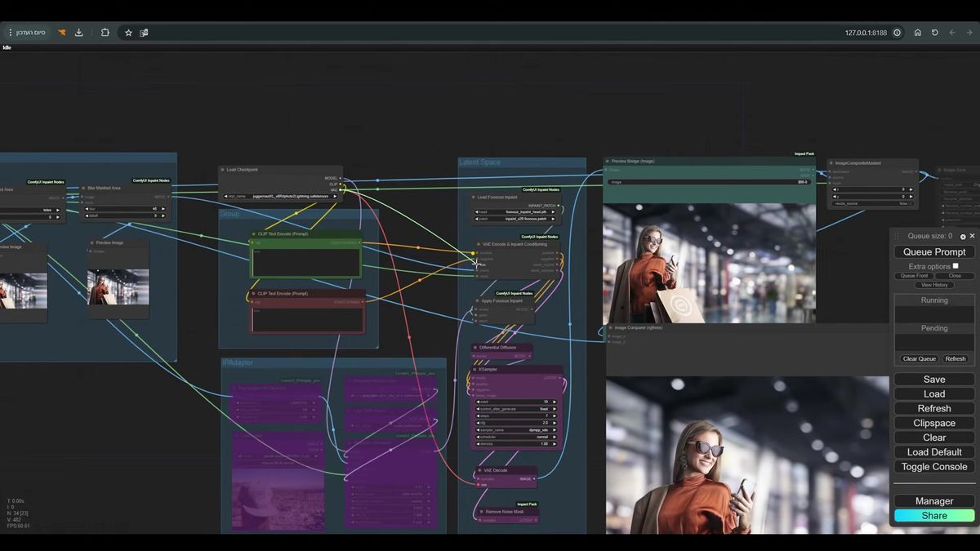Open the browser three-dot menu
The width and height of the screenshot is (980, 551).
tap(11, 33)
